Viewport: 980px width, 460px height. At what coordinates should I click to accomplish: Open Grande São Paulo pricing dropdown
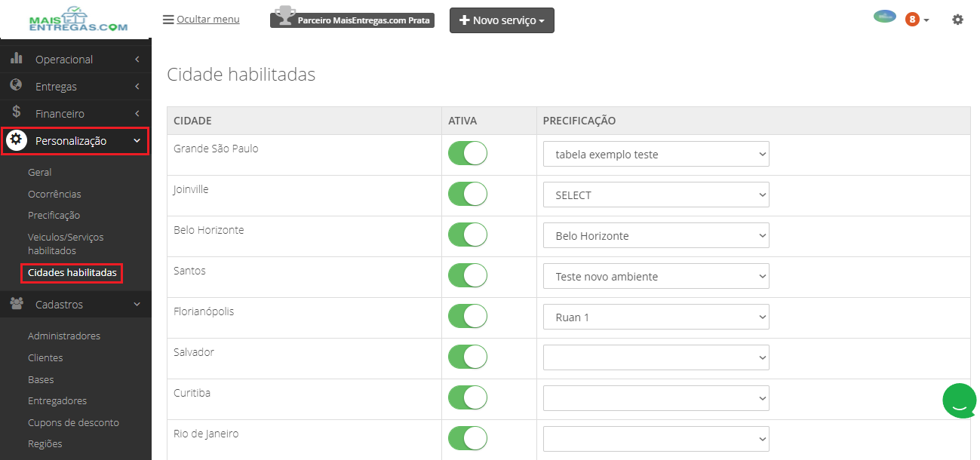(656, 154)
